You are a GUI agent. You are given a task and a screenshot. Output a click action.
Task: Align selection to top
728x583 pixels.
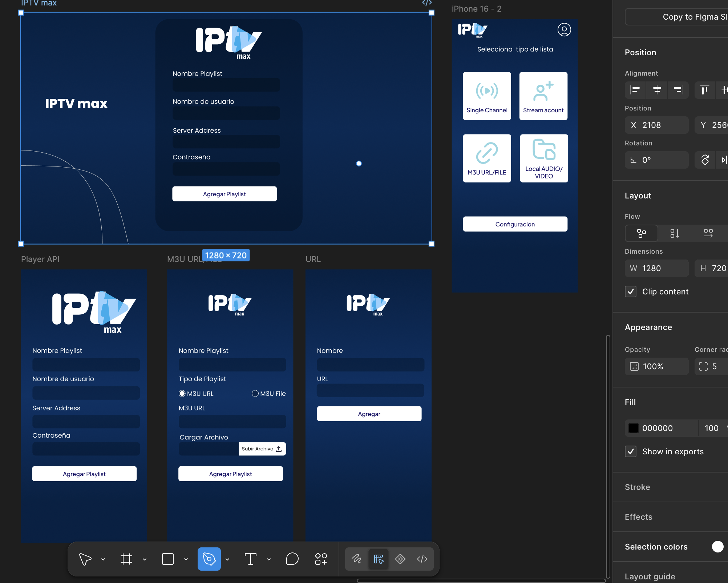(x=705, y=90)
